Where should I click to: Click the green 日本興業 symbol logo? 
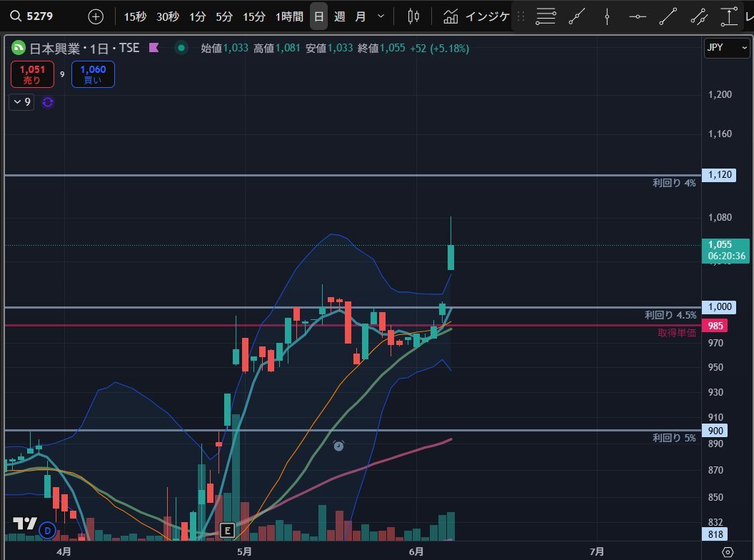coord(19,48)
